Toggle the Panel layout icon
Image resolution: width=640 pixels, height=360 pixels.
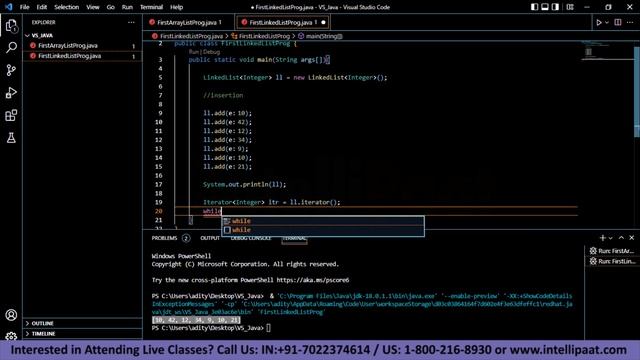click(545, 7)
